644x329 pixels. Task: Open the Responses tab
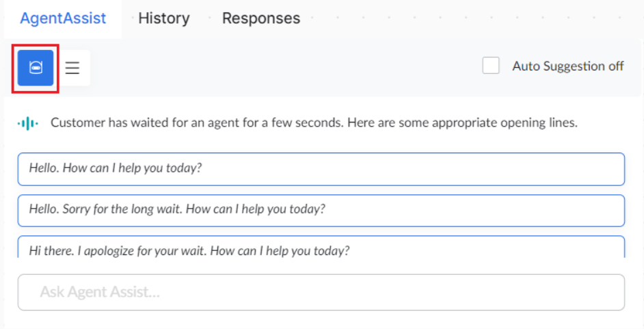pyautogui.click(x=261, y=18)
